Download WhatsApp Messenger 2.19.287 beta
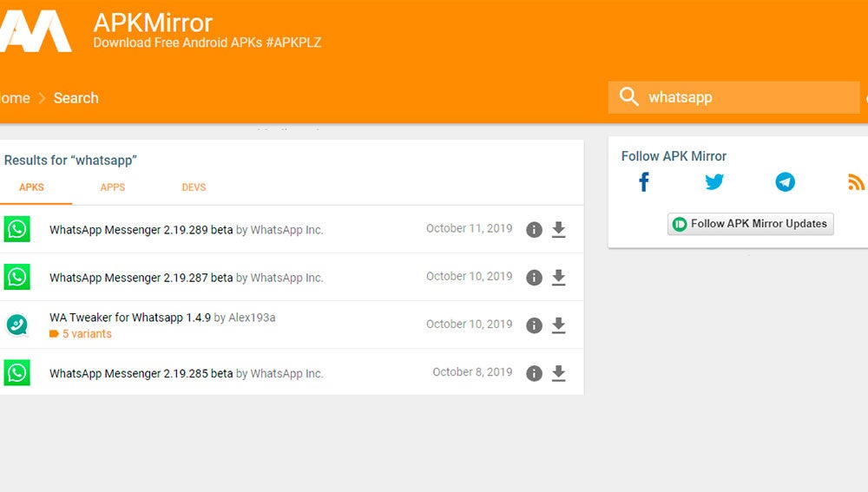The image size is (868, 492). 558,278
